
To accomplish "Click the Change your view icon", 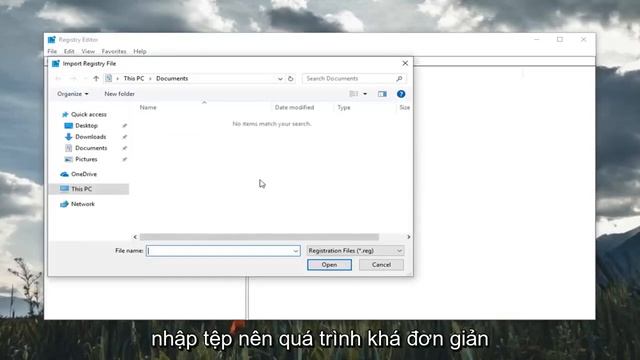I will 353,94.
